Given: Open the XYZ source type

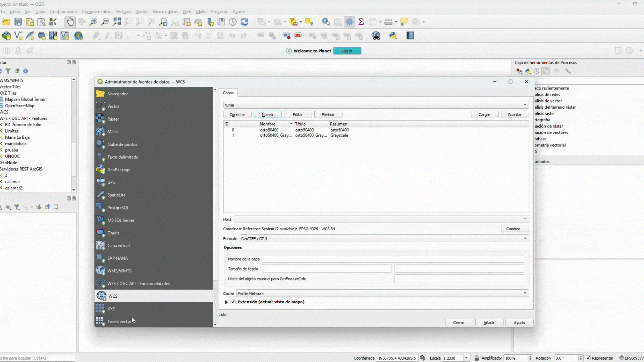Looking at the screenshot, I should click(111, 309).
